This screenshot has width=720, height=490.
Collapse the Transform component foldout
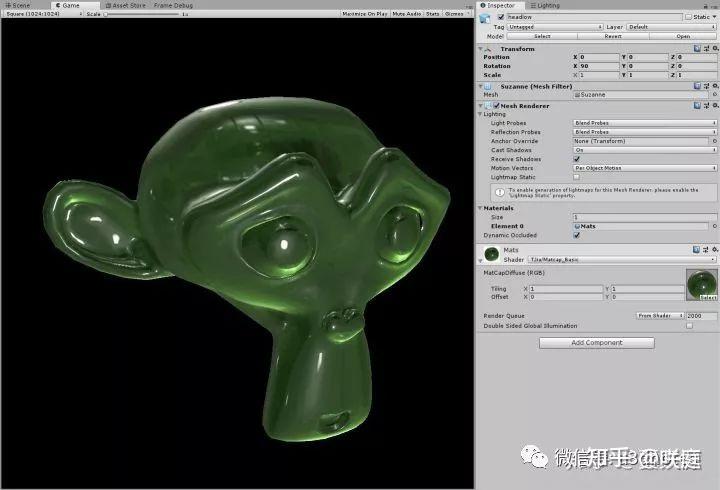480,49
